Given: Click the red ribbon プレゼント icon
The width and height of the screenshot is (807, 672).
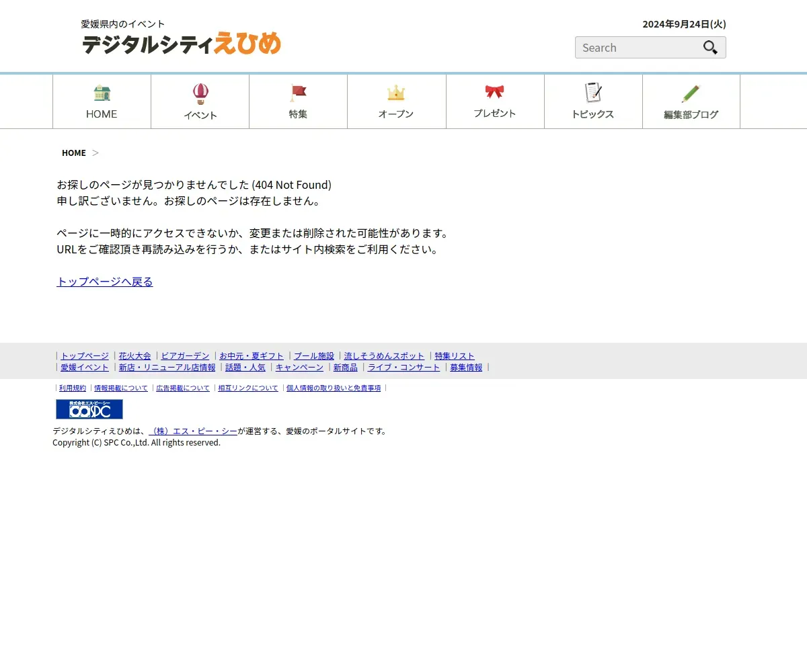Looking at the screenshot, I should pos(494,92).
